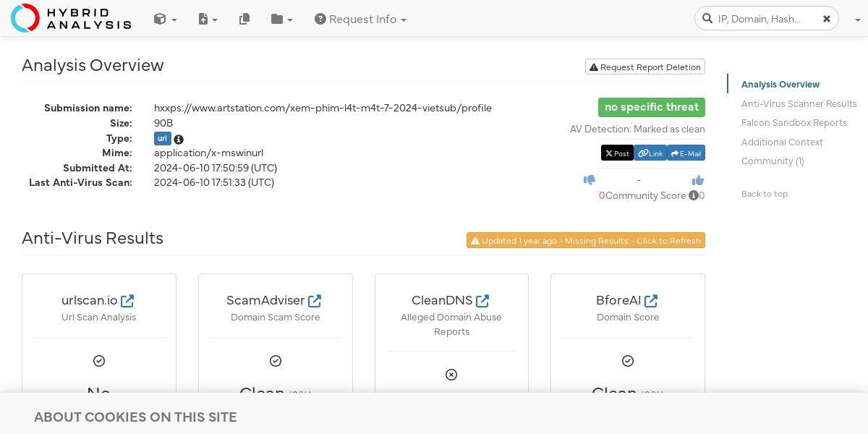
Task: Click the search magnifier icon
Action: point(707,18)
